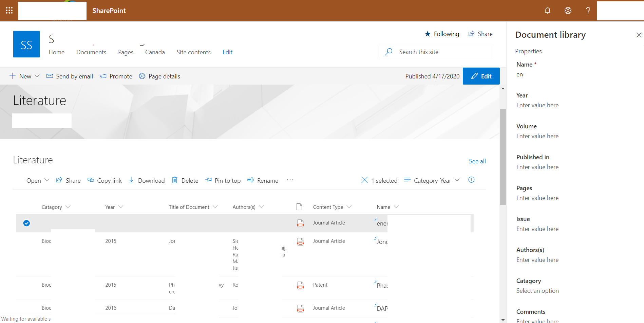Open the details pane info icon

click(x=471, y=180)
